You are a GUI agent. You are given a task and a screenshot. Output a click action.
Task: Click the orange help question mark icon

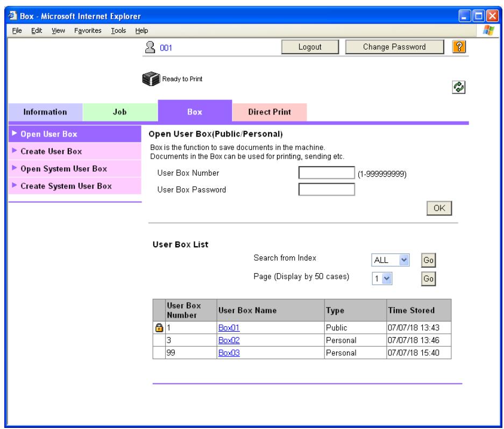point(459,47)
